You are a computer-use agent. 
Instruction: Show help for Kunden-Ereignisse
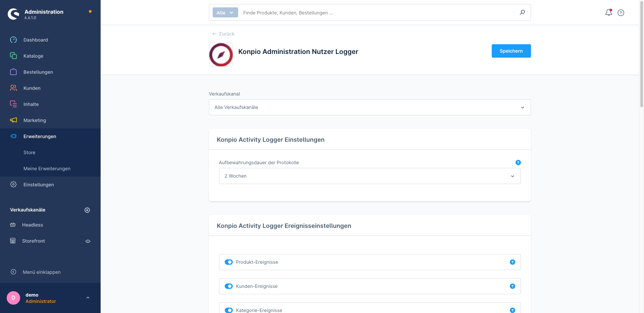[513, 286]
